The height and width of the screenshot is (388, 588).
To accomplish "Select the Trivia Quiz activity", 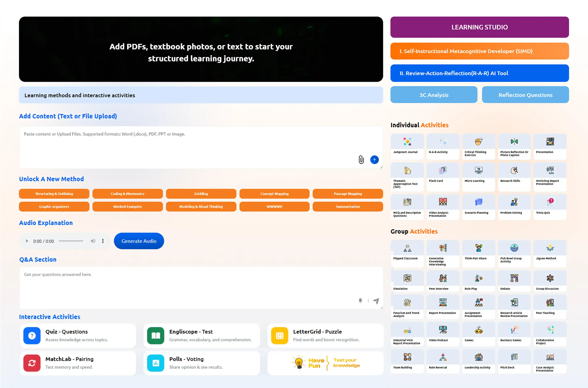I will click(550, 207).
